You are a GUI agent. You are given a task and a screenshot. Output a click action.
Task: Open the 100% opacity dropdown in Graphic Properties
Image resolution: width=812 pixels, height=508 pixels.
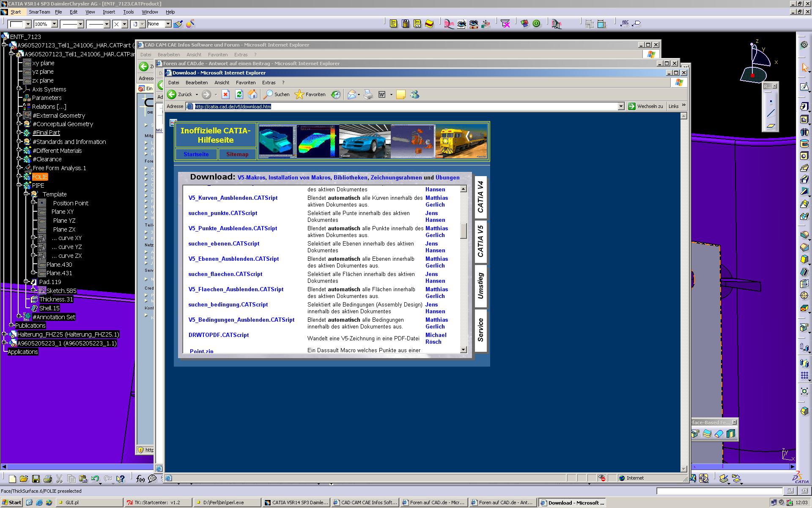pos(55,24)
